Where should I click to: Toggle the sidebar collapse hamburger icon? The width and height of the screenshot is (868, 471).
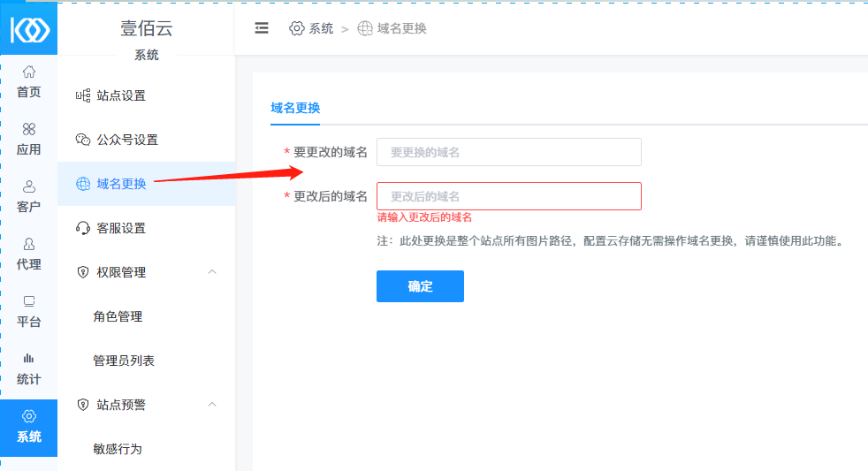tap(262, 28)
